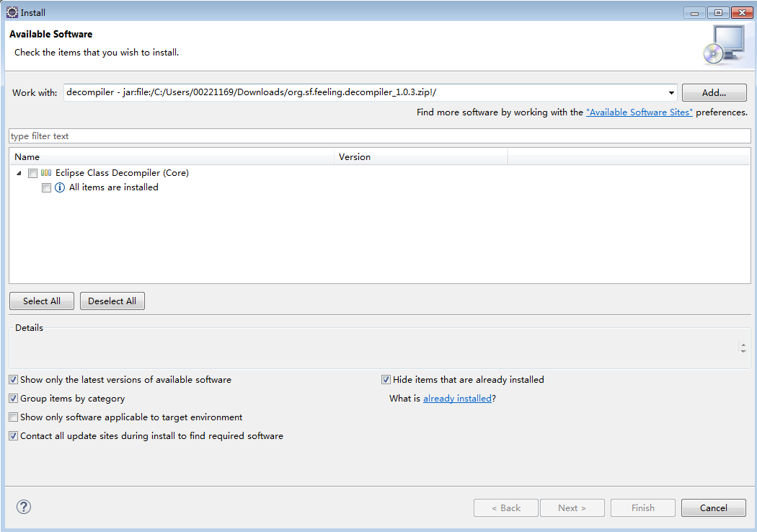
Task: Click the info icon beside All items are installed
Action: 60,187
